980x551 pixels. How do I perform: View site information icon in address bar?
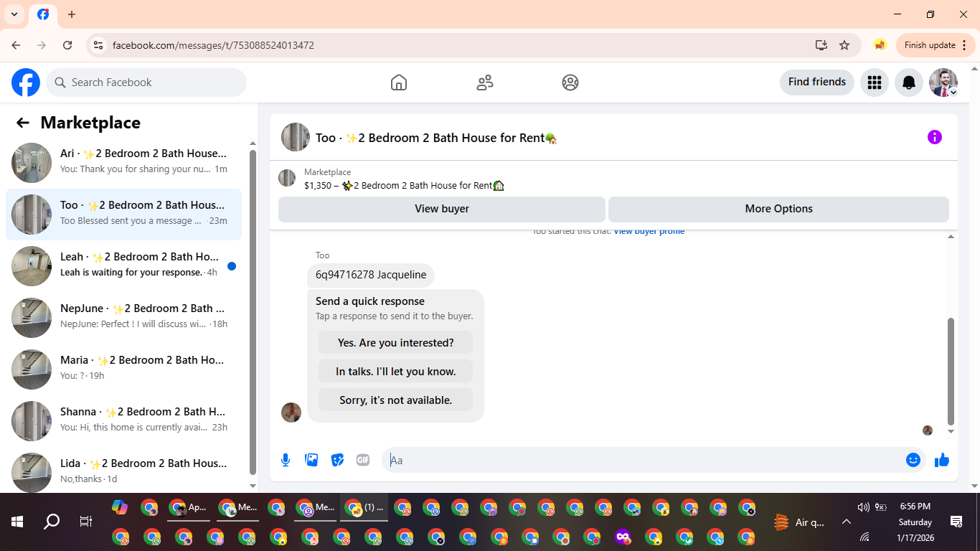(x=98, y=45)
